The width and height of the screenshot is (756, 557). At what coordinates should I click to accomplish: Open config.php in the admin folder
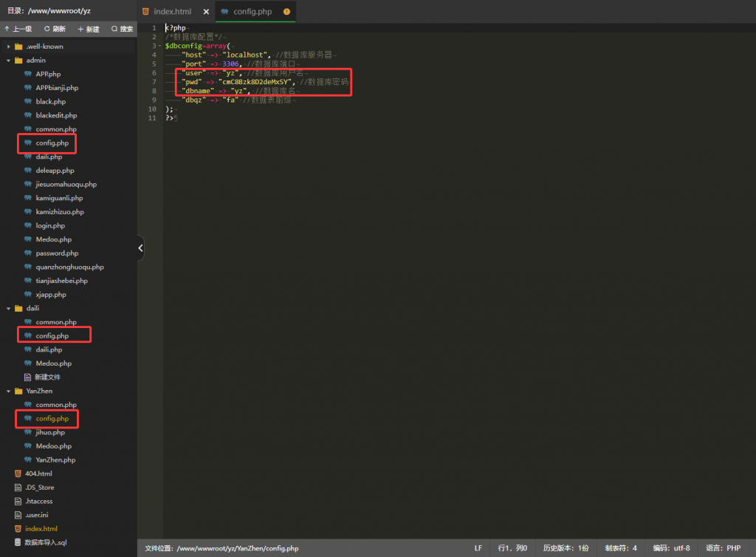[52, 143]
